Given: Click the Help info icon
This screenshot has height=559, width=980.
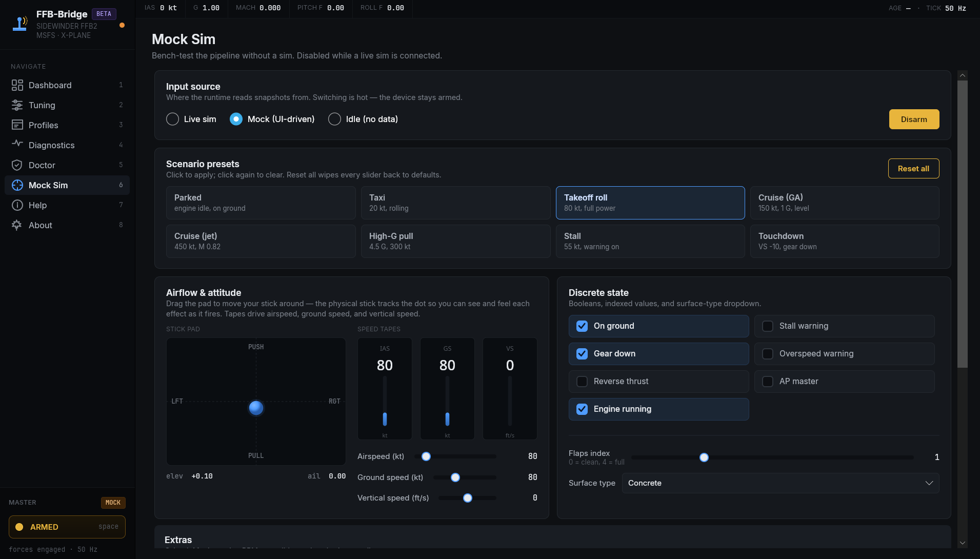Looking at the screenshot, I should click(x=17, y=205).
